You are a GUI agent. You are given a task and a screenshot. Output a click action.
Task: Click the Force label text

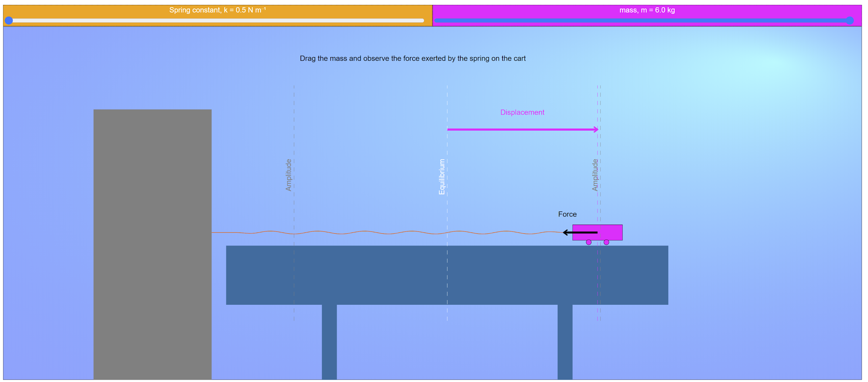click(x=567, y=215)
